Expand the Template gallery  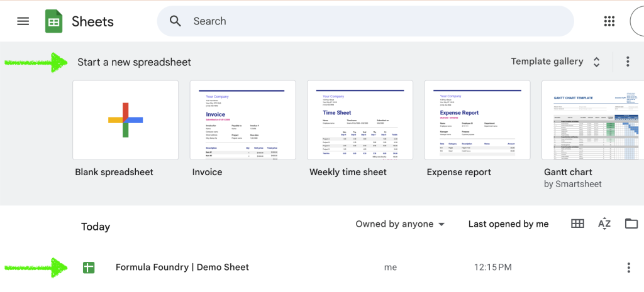(556, 62)
